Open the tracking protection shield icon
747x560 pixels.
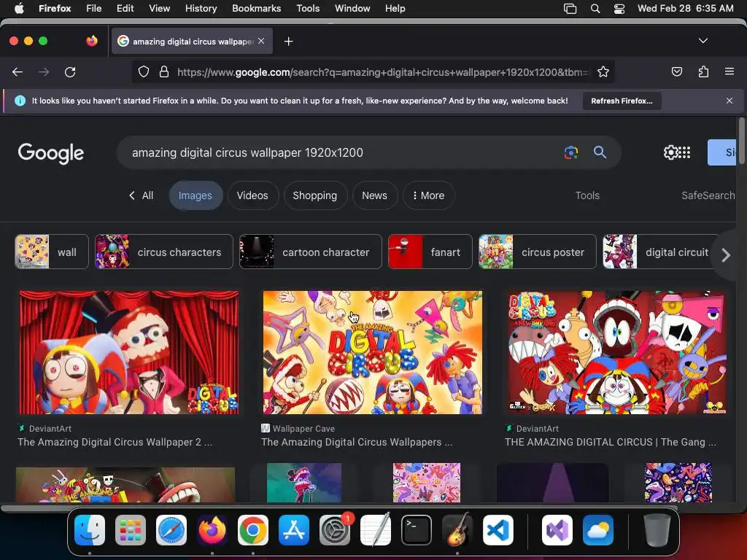[144, 72]
